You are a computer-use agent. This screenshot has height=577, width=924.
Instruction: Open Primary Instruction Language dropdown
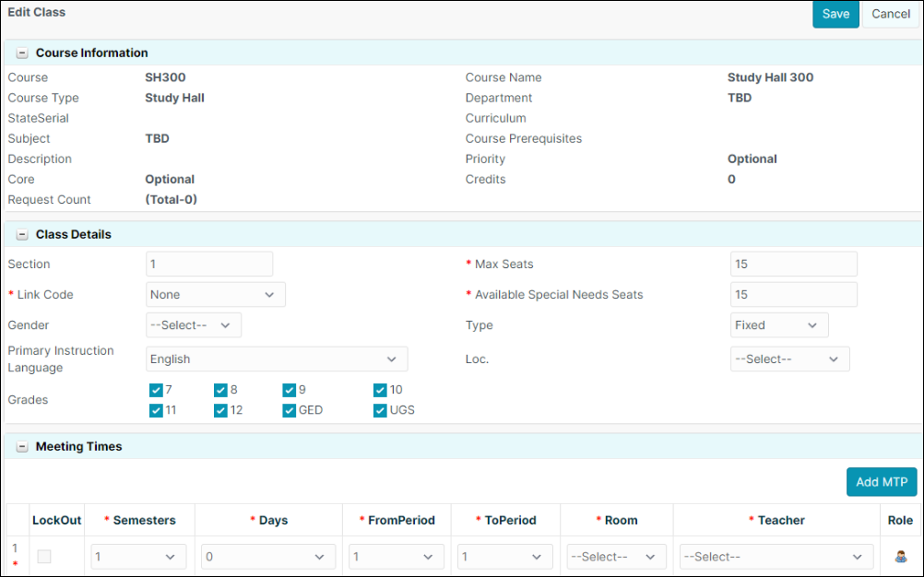click(x=277, y=359)
